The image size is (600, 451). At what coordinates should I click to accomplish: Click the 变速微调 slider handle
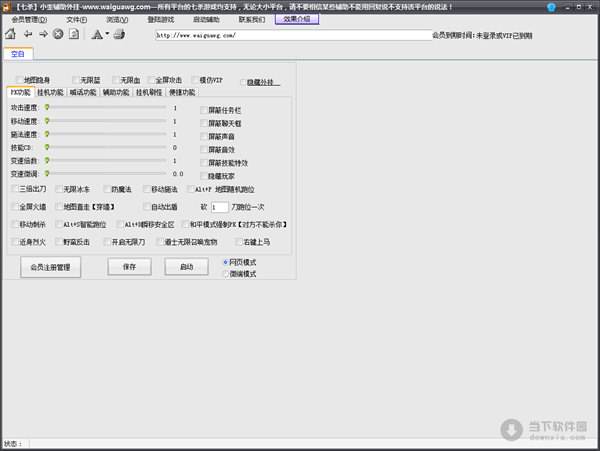pyautogui.click(x=47, y=174)
